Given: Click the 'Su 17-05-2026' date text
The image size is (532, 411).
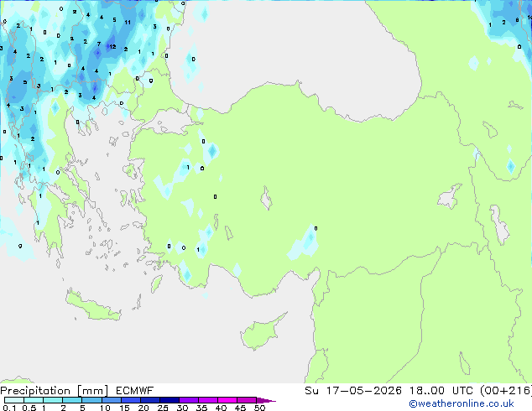Looking at the screenshot, I should [x=353, y=391].
